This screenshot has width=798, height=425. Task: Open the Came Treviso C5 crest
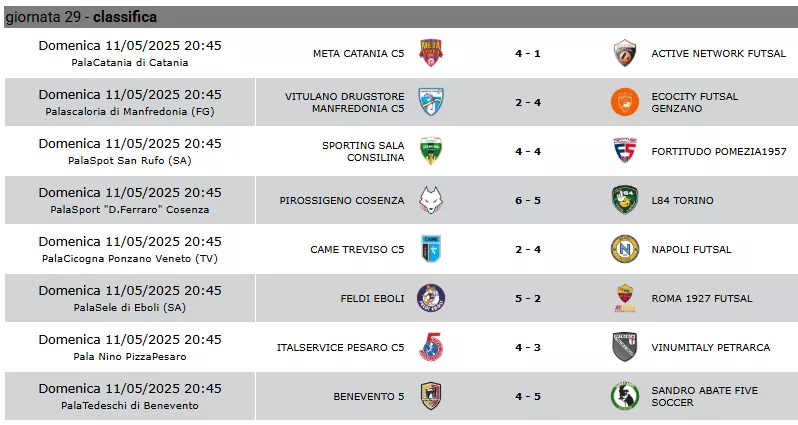tap(431, 249)
